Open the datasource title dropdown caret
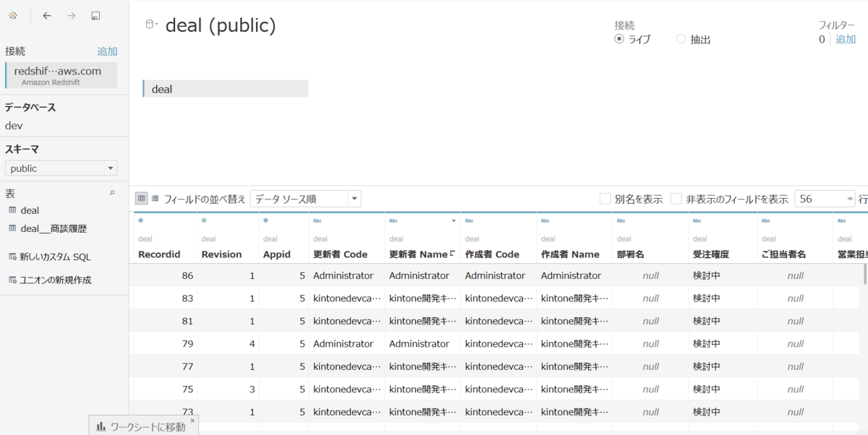 point(157,25)
